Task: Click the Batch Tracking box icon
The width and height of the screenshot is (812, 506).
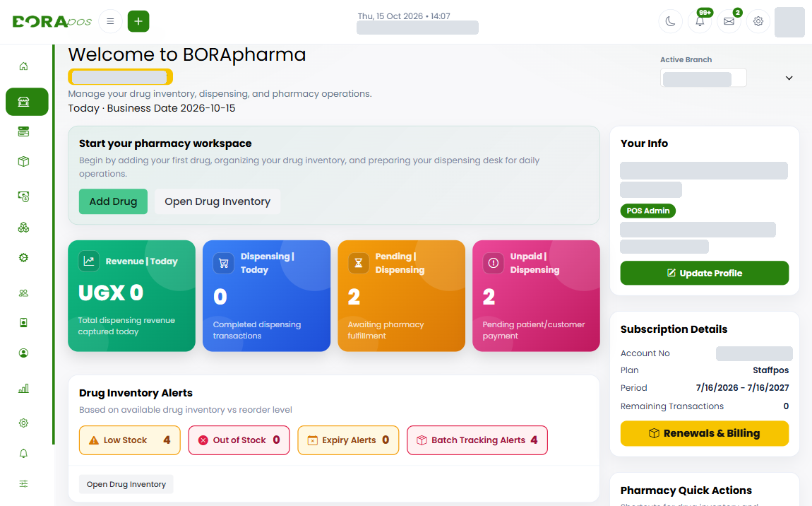Action: [x=422, y=440]
